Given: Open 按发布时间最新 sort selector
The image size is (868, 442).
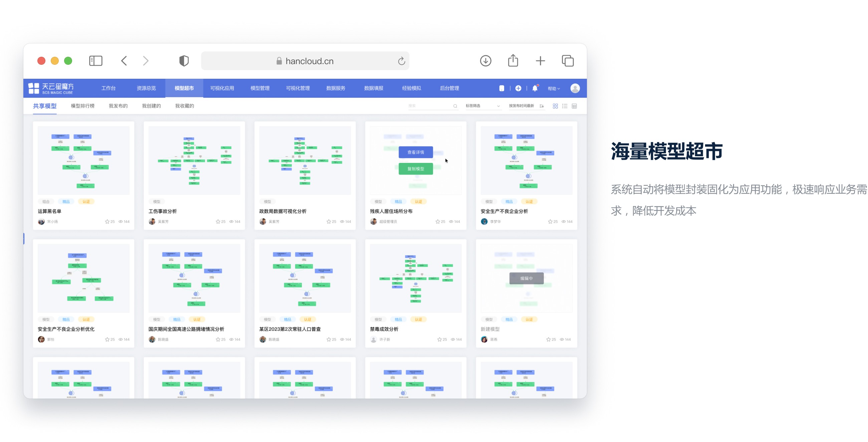Looking at the screenshot, I should pos(526,106).
